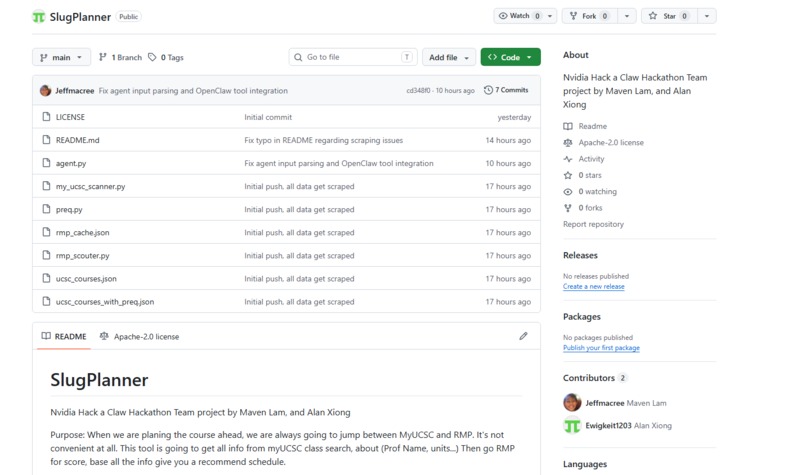Click Jeffmacree's contributor avatar
The height and width of the screenshot is (475, 806).
point(572,403)
